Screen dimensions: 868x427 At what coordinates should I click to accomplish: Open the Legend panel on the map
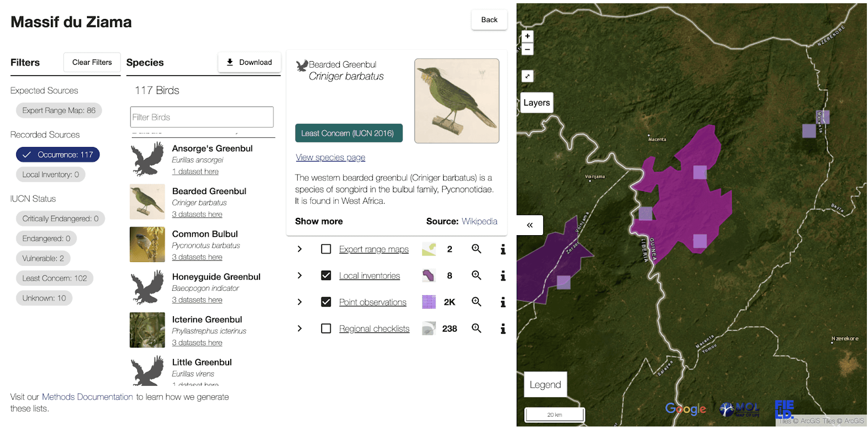coord(545,385)
